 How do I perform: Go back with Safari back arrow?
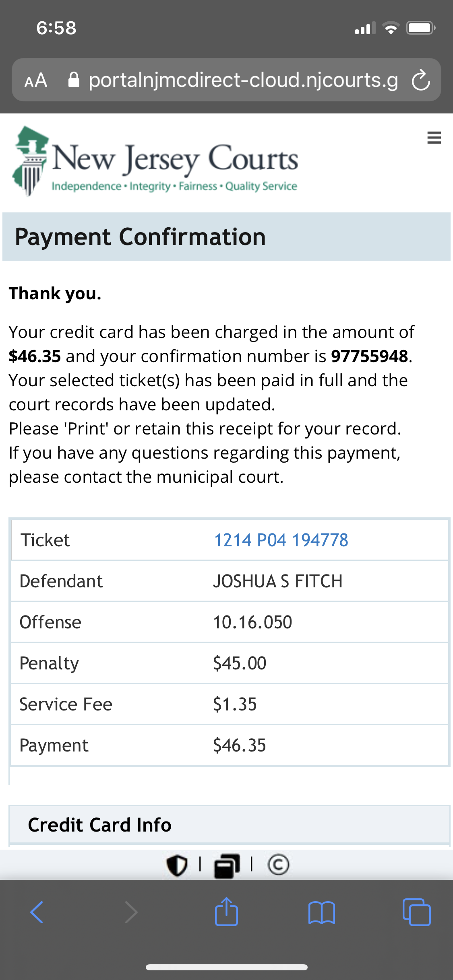coord(37,912)
